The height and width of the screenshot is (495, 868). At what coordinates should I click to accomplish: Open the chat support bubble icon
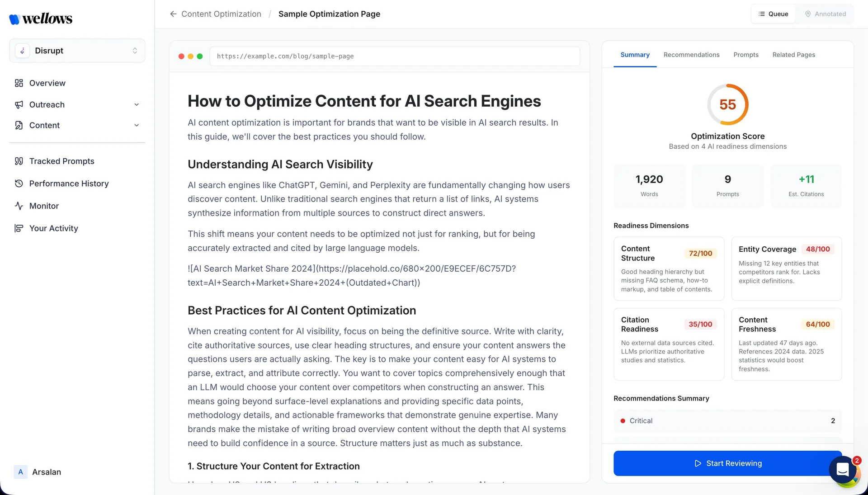842,470
